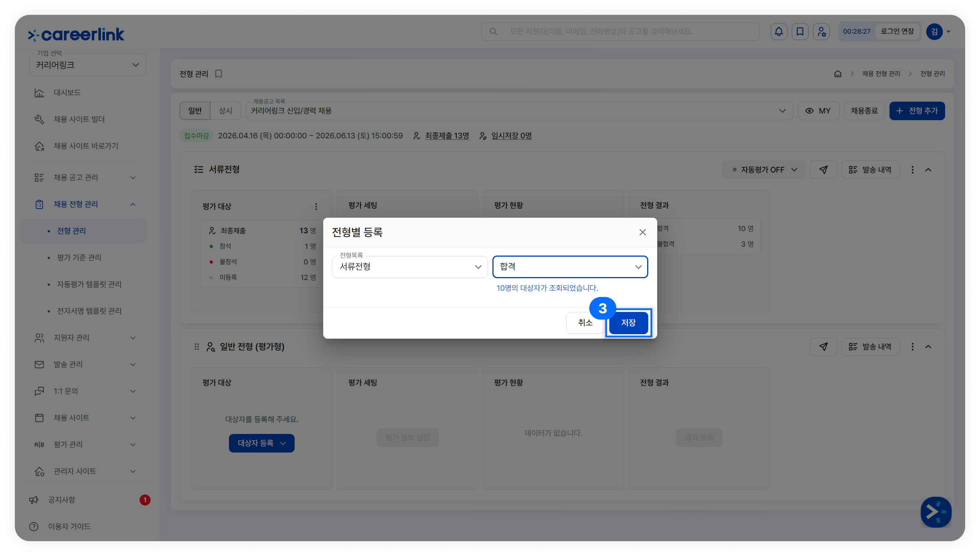Bookmark the 전형 관리 page
The image size is (980, 556).
pyautogui.click(x=219, y=74)
